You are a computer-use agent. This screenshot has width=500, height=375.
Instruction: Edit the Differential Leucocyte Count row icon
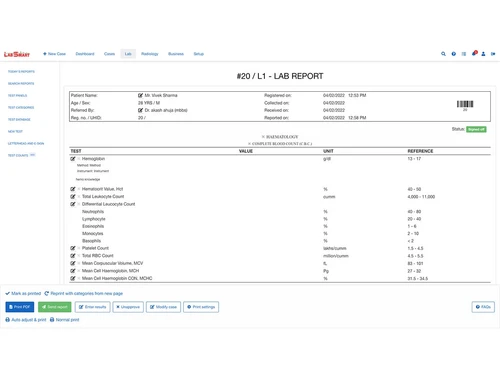coord(73,204)
